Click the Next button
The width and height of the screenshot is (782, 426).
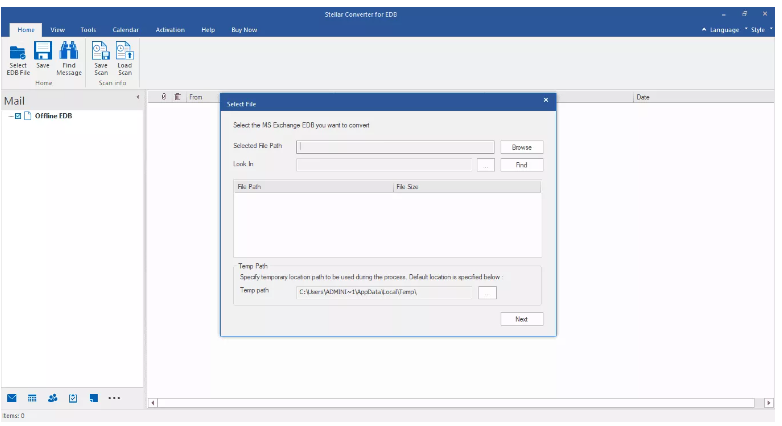pos(522,319)
